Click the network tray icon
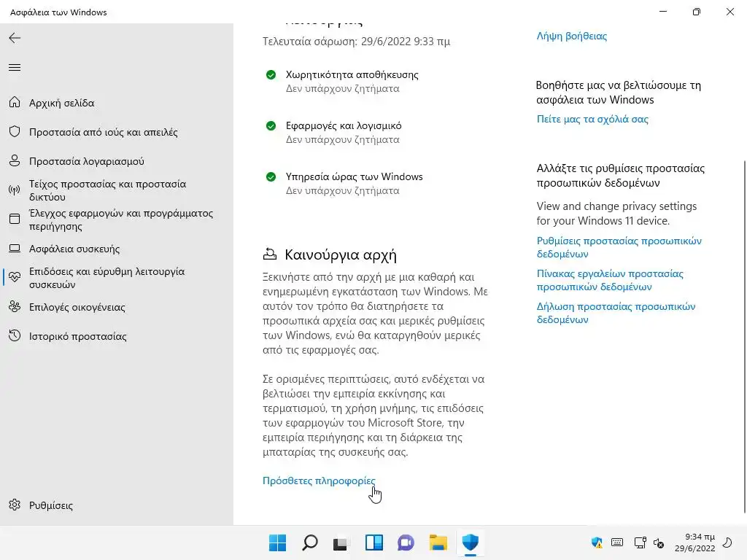The image size is (747, 560). [640, 542]
